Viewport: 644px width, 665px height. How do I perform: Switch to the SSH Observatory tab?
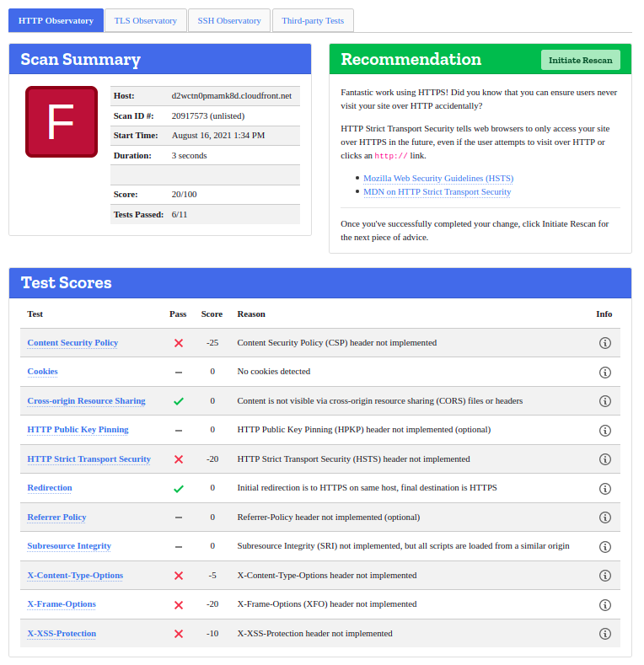tap(229, 20)
